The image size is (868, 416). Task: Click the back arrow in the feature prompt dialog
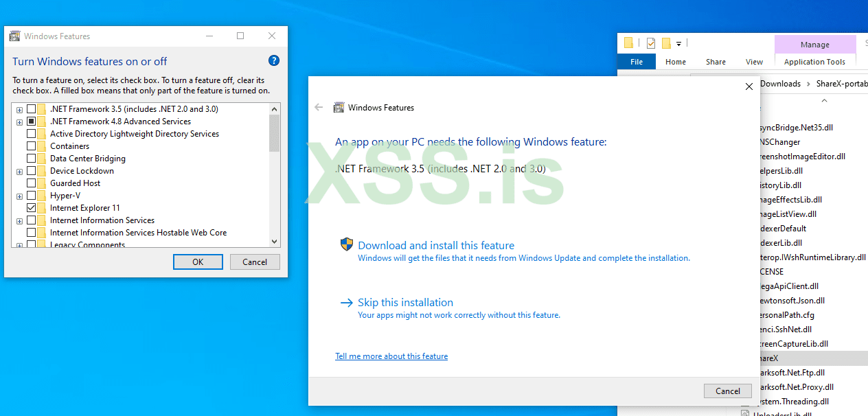(319, 107)
